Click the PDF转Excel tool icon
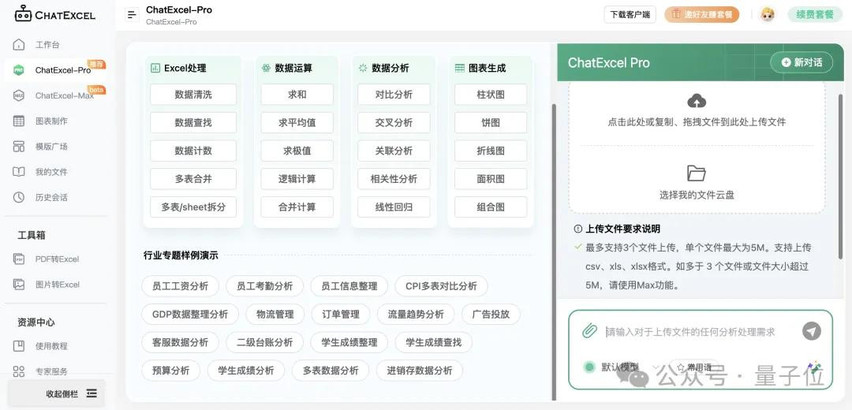The width and height of the screenshot is (852, 410). tap(19, 259)
